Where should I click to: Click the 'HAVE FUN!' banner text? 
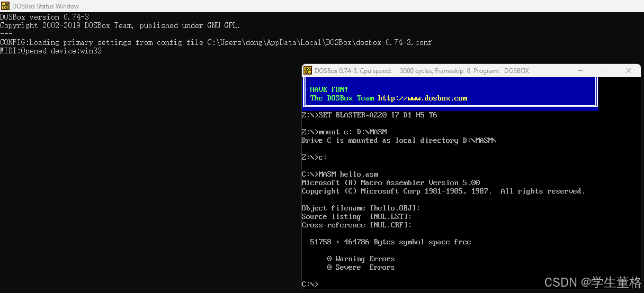329,89
